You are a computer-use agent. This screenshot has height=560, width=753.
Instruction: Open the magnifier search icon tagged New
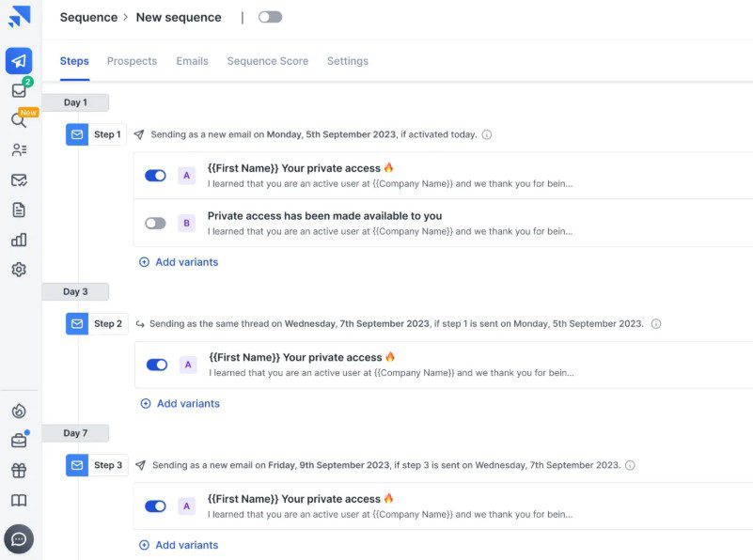(x=20, y=119)
